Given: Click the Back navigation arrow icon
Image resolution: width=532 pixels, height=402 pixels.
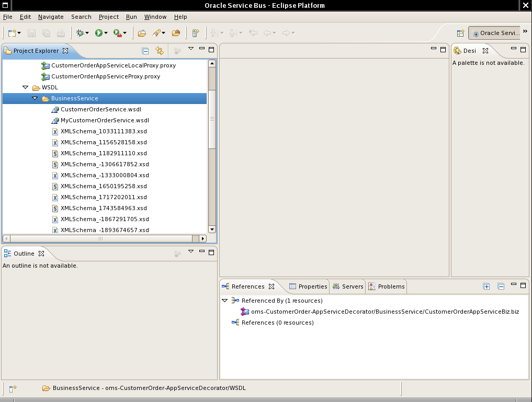Looking at the screenshot, I should click(x=267, y=33).
